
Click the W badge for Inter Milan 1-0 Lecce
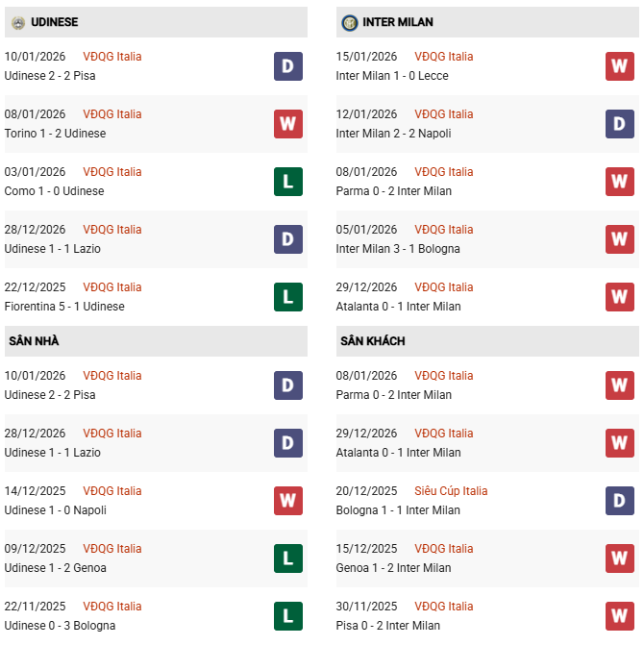pyautogui.click(x=619, y=66)
